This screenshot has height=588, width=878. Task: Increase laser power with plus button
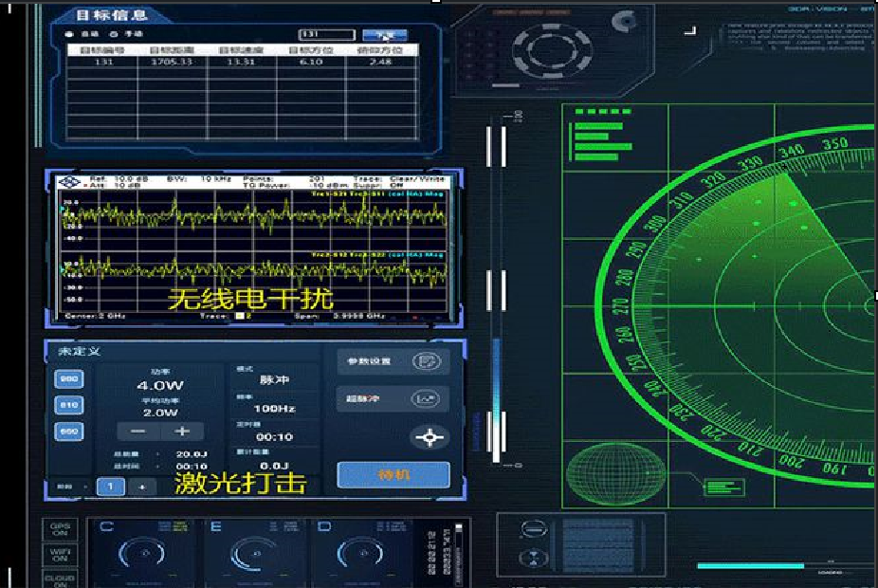182,432
